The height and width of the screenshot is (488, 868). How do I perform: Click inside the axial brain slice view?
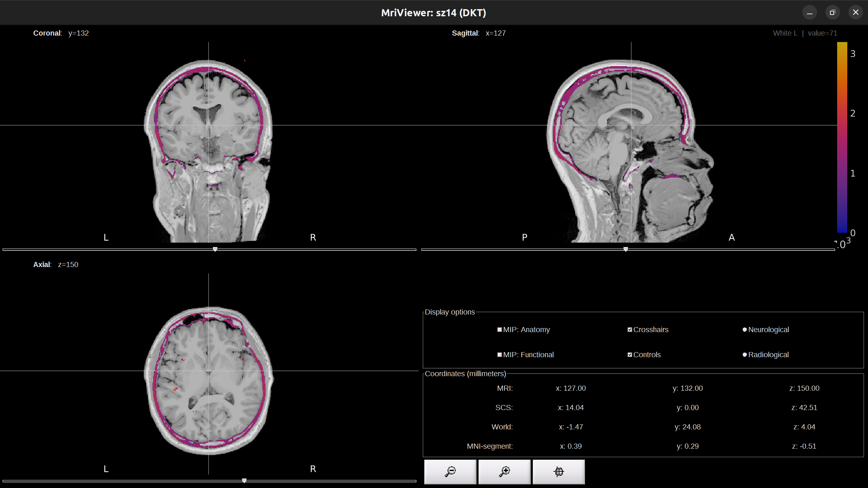(x=209, y=374)
